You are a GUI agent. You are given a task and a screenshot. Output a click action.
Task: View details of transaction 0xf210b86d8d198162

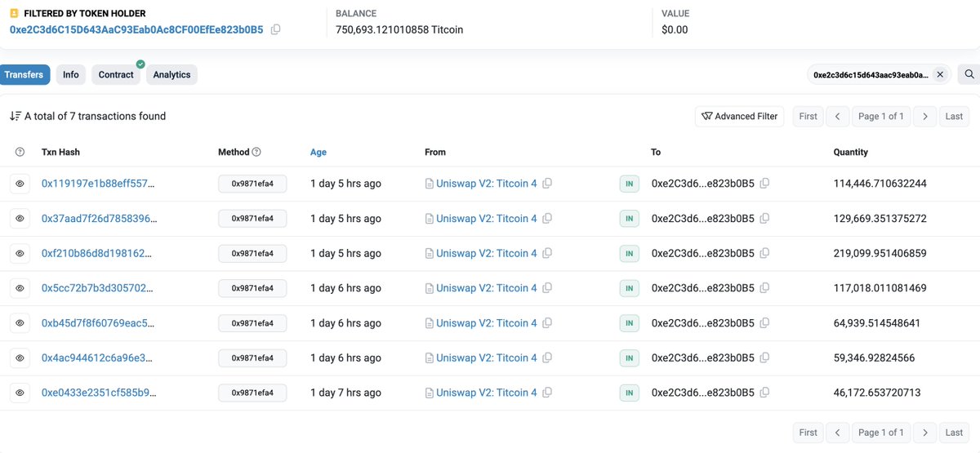(x=20, y=253)
